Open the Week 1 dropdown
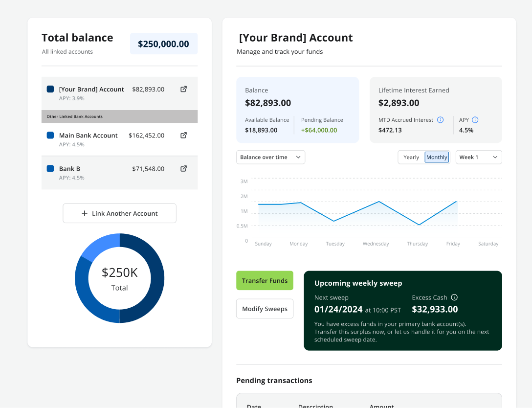The image size is (532, 408). tap(478, 157)
